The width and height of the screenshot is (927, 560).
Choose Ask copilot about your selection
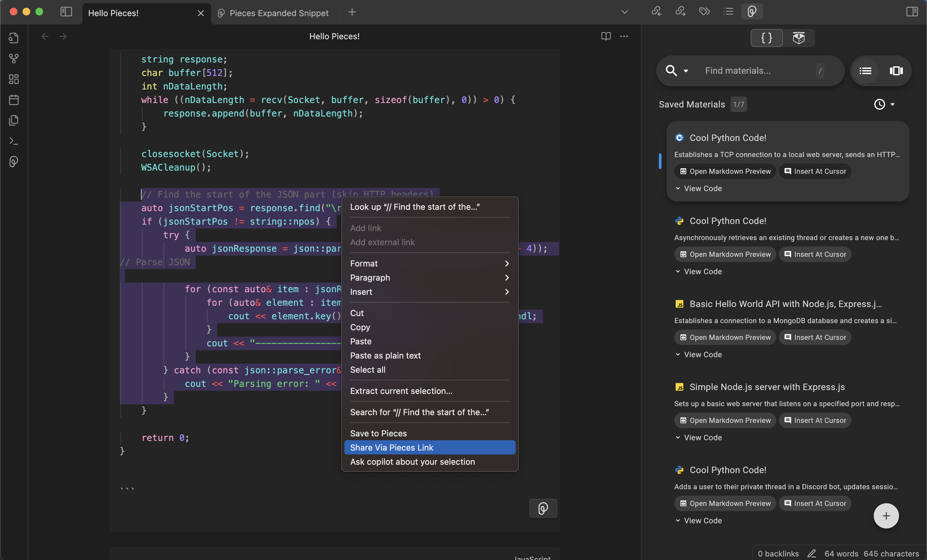(430, 462)
